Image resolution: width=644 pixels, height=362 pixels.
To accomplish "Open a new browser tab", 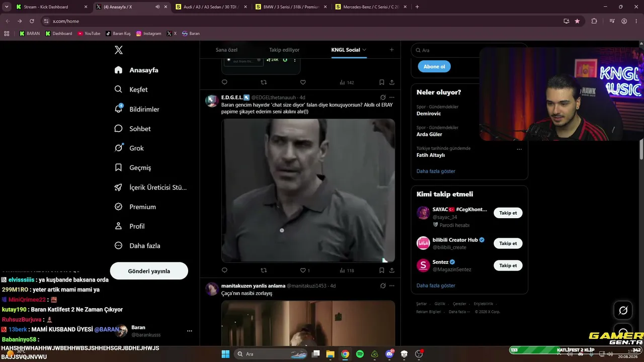I will coord(417,7).
